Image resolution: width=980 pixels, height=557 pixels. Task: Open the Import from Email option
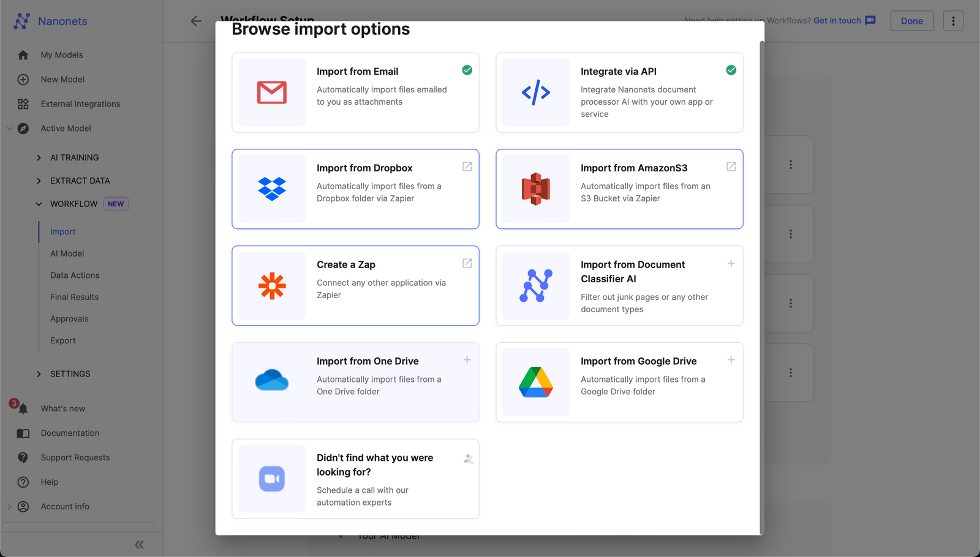[355, 92]
